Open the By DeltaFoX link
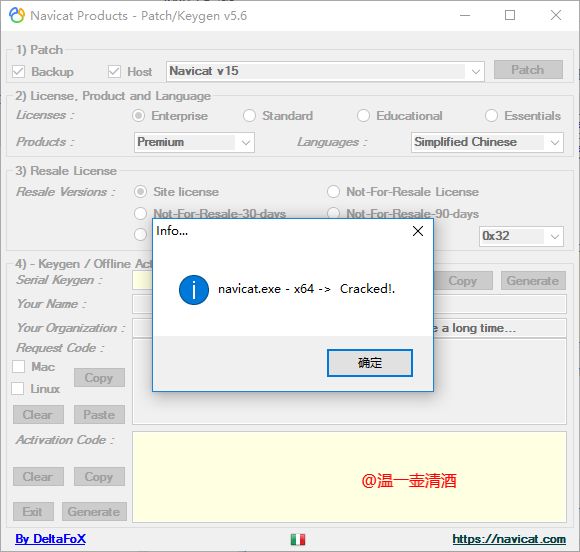The height and width of the screenshot is (552, 580). pos(50,539)
